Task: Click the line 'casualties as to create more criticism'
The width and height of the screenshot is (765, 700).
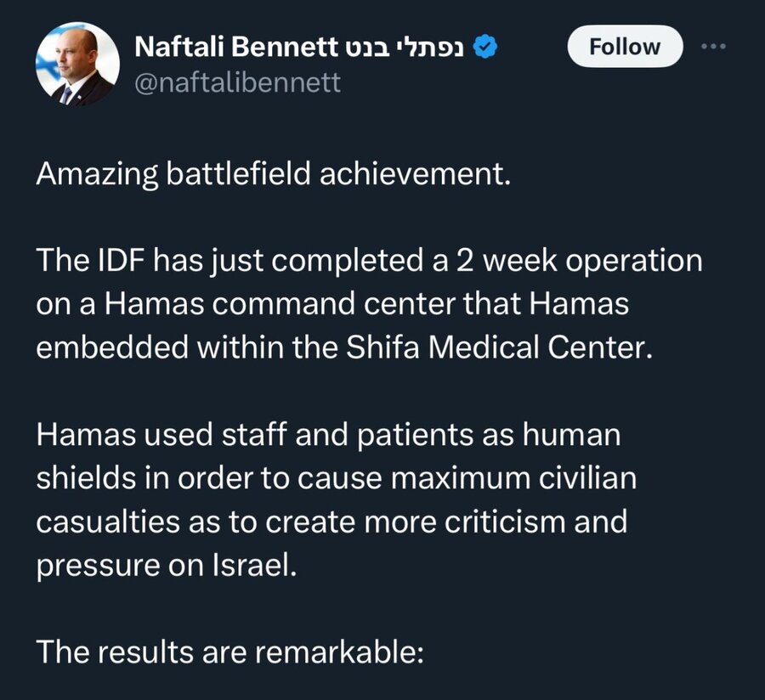Action: tap(331, 521)
